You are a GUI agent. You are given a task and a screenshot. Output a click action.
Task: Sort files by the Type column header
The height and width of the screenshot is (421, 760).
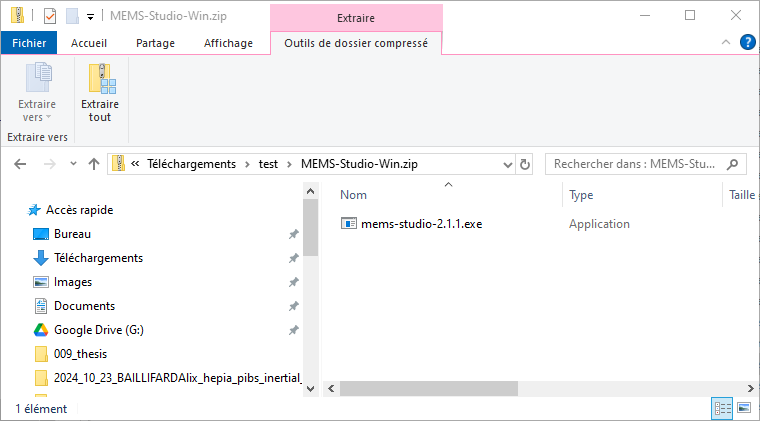click(x=581, y=195)
